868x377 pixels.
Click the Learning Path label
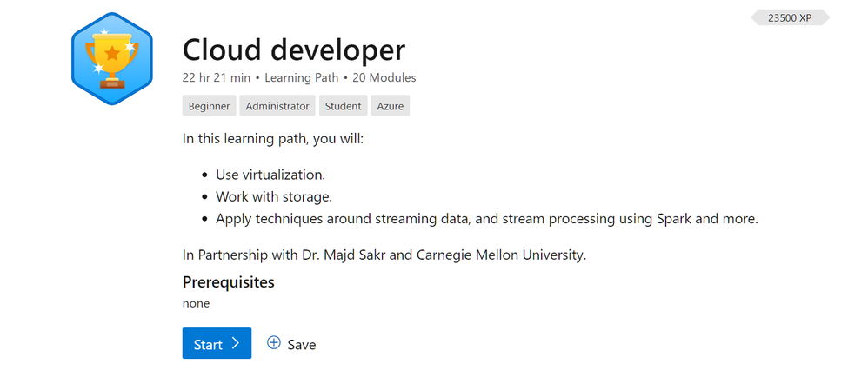point(301,78)
